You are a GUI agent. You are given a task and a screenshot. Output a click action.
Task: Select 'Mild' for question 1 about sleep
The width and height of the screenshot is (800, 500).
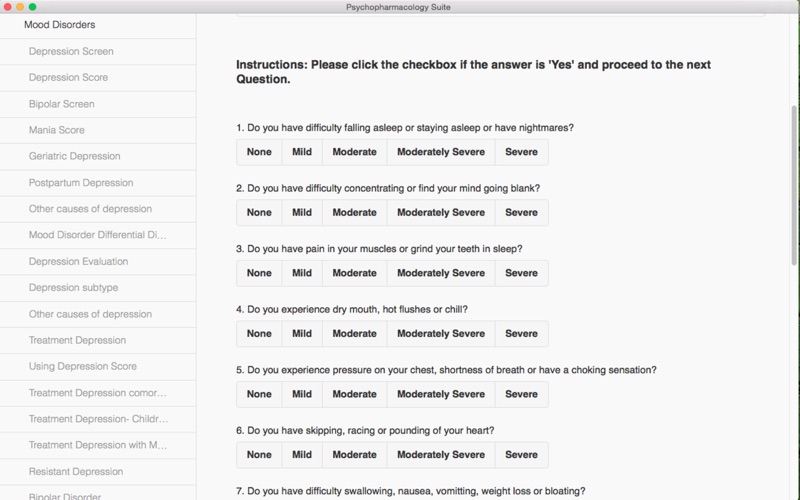click(x=302, y=152)
